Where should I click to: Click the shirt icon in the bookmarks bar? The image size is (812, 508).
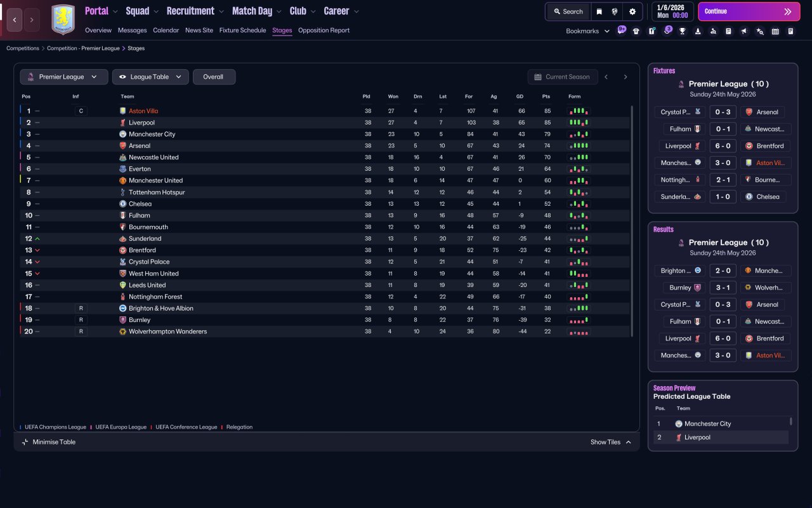point(636,31)
